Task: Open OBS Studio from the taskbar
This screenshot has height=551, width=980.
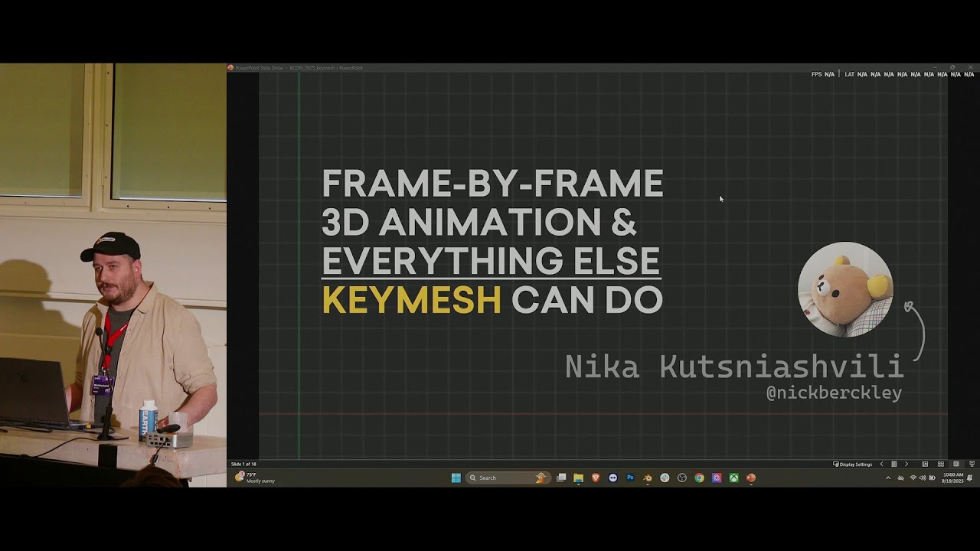Action: (681, 478)
